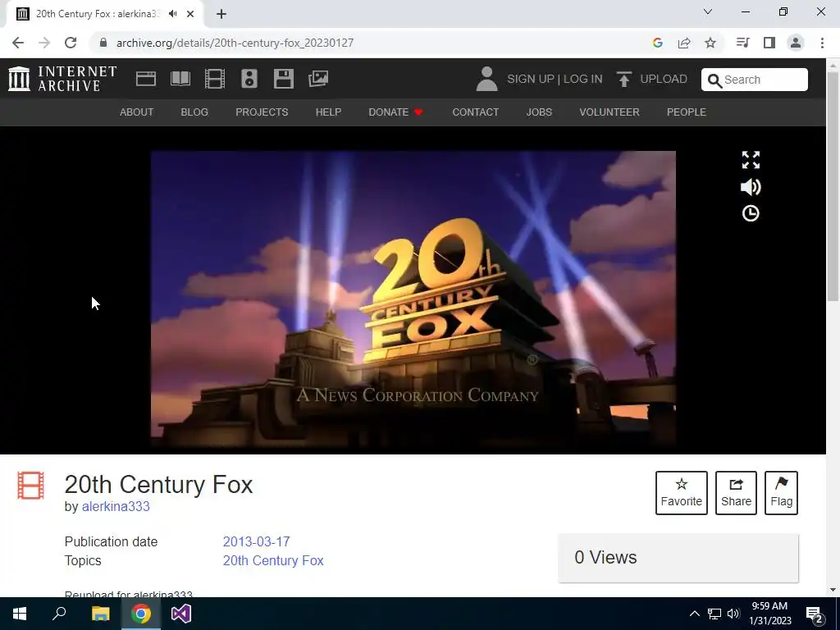View site security lock information
Viewport: 840px width, 630px height.
pos(103,43)
